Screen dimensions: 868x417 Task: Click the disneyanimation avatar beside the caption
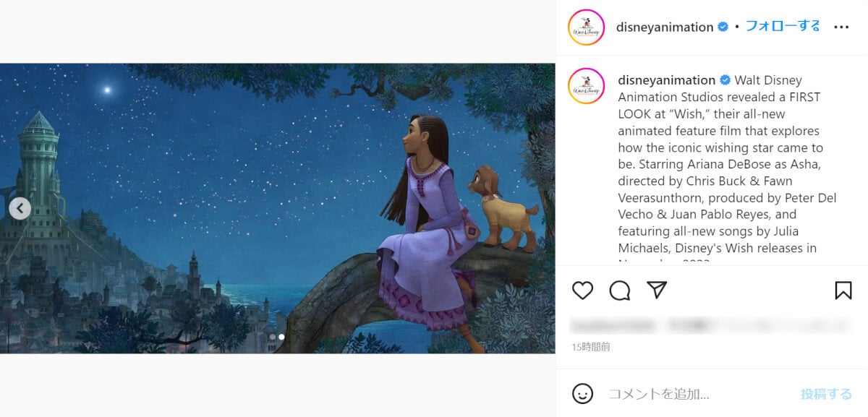click(587, 87)
